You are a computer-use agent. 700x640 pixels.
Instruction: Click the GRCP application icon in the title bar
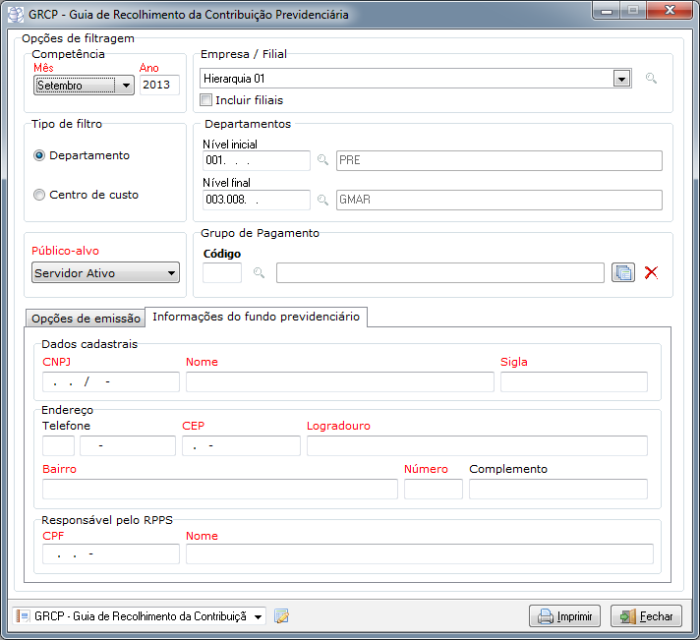(17, 15)
